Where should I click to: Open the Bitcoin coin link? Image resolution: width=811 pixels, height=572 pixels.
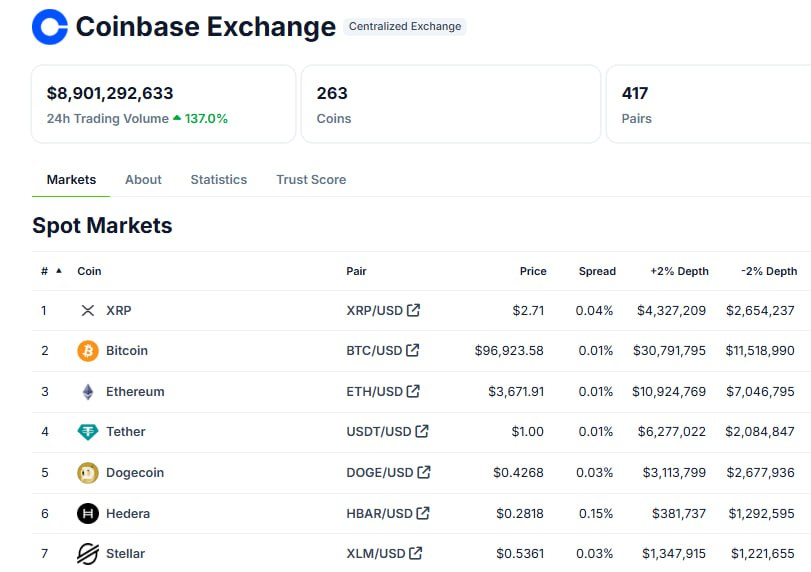coord(127,351)
